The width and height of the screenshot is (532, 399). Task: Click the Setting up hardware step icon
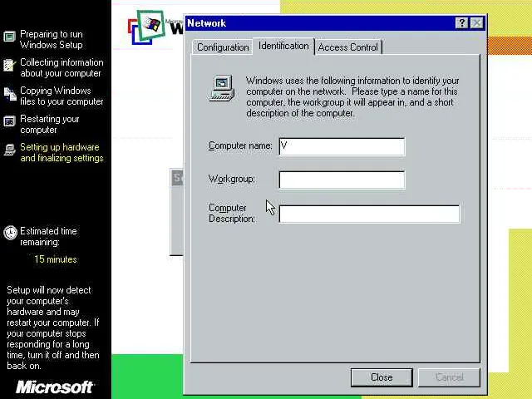click(9, 150)
